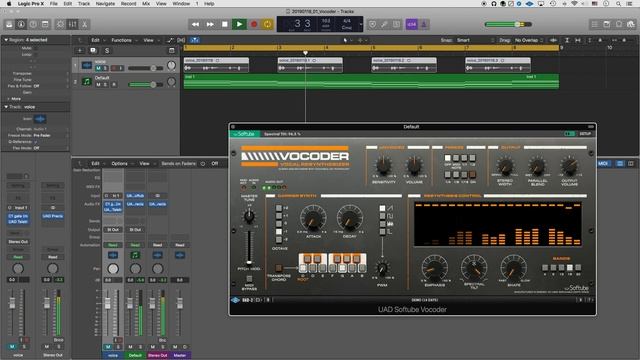Click the Fast Forward transport button

(x=210, y=24)
